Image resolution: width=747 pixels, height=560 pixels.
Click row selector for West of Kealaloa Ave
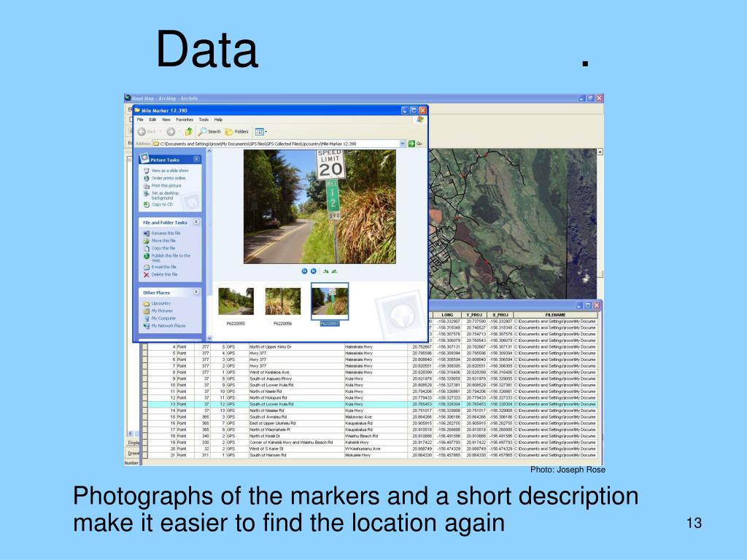pyautogui.click(x=144, y=372)
